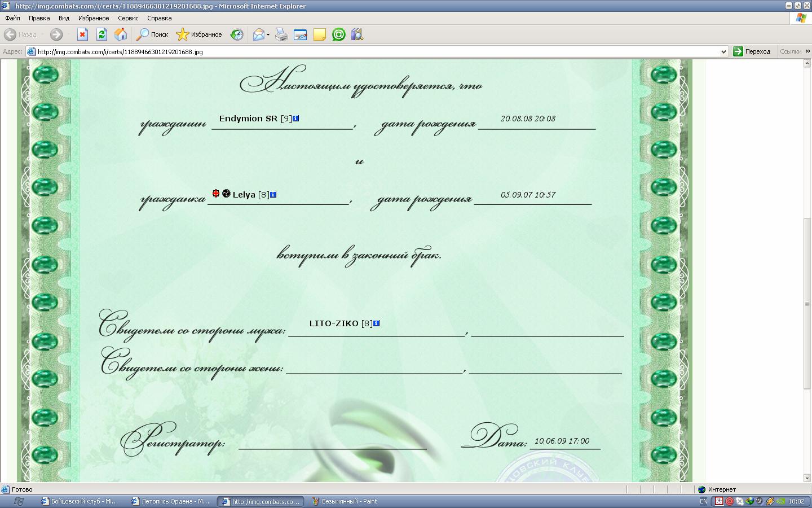The image size is (812, 508).
Task: Switch to Безымянный - Paint taskbar window
Action: click(346, 501)
